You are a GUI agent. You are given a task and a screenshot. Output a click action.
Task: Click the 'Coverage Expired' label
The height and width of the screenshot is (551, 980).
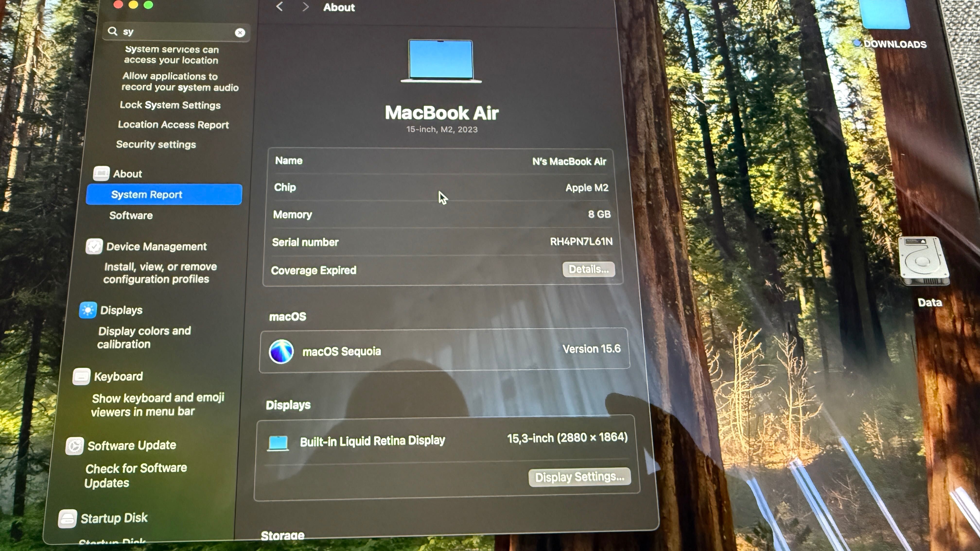(x=314, y=270)
